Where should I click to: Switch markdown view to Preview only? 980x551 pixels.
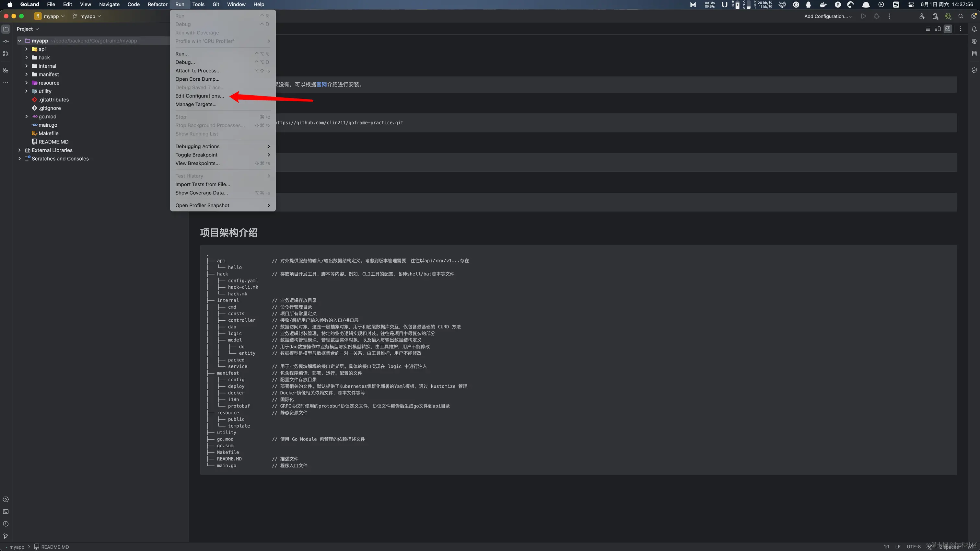coord(948,29)
